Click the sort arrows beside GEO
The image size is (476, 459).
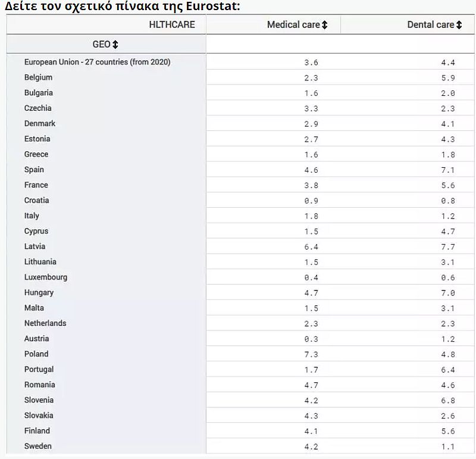(x=115, y=45)
